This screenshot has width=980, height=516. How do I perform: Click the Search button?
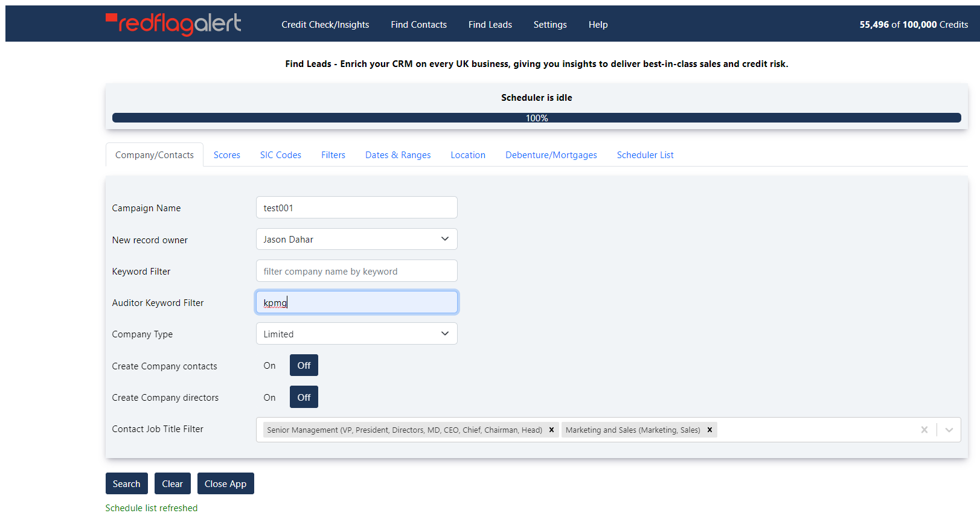pyautogui.click(x=126, y=483)
